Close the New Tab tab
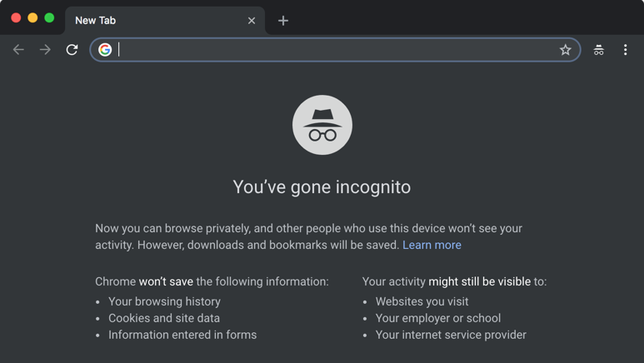The height and width of the screenshot is (363, 644). pos(252,21)
